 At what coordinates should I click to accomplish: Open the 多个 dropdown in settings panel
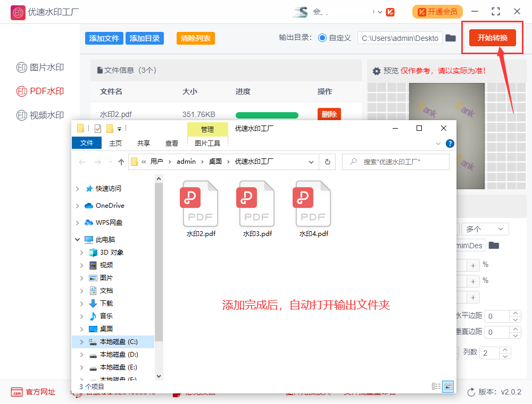coord(485,229)
